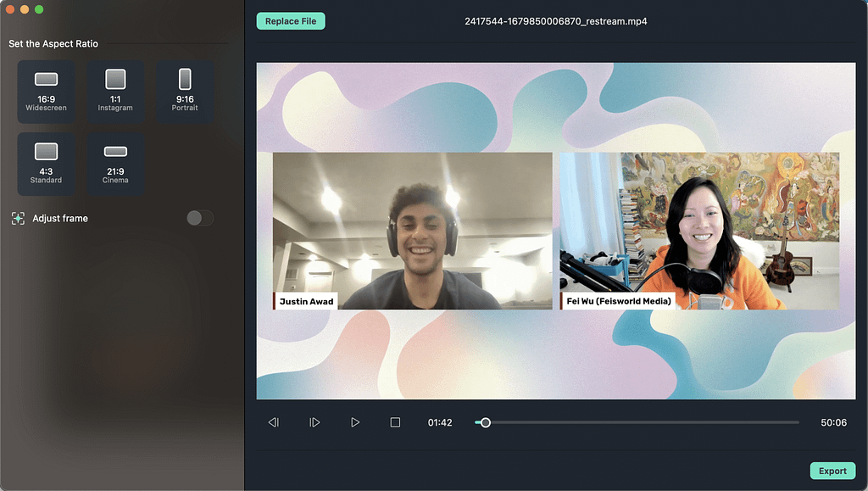868x491 pixels.
Task: Click the Replace File button
Action: 291,21
